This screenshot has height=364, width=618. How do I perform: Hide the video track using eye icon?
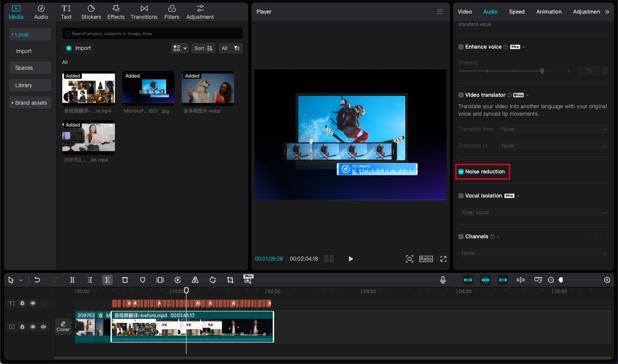(x=33, y=327)
